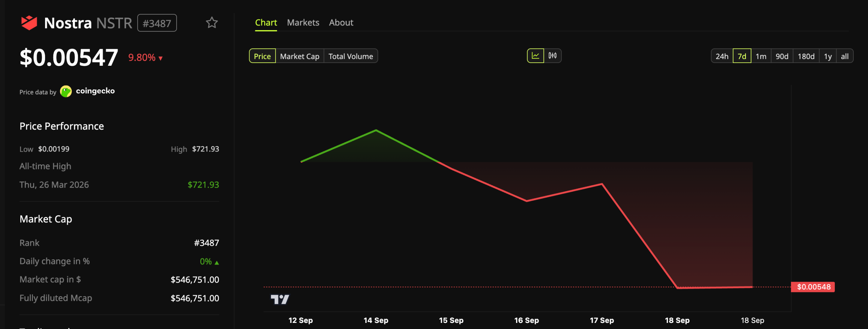Click the 17 Sep point on chart line

602,184
